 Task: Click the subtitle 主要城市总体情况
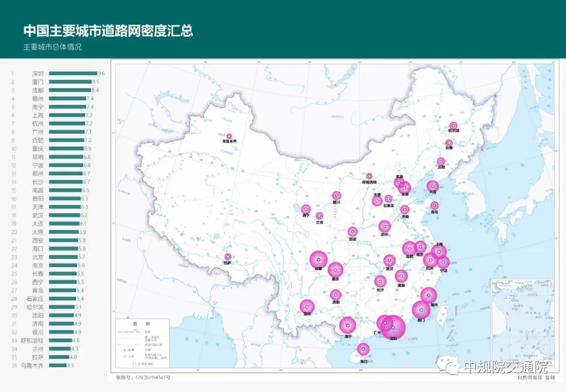click(x=52, y=47)
